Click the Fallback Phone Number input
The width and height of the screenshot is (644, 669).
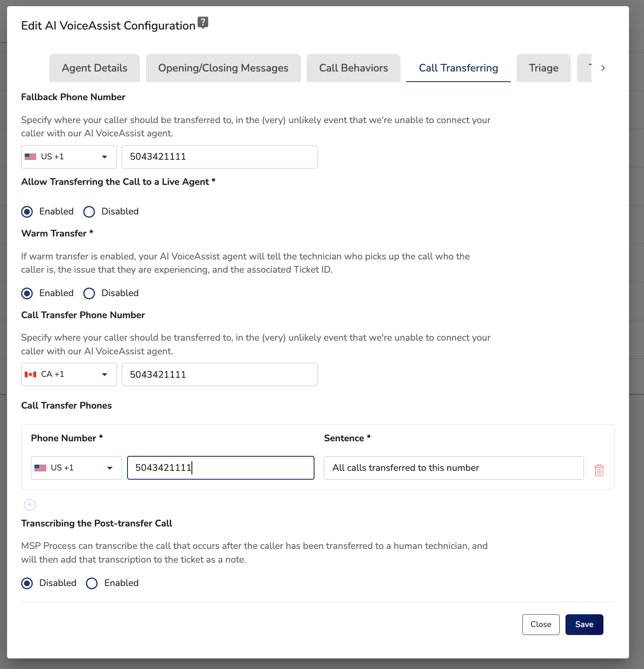coord(220,157)
